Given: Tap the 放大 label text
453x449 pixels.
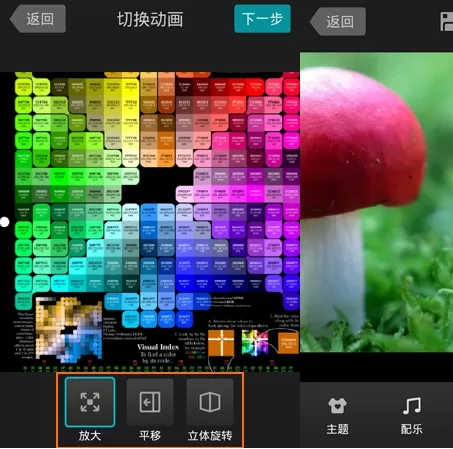Looking at the screenshot, I should point(90,436).
